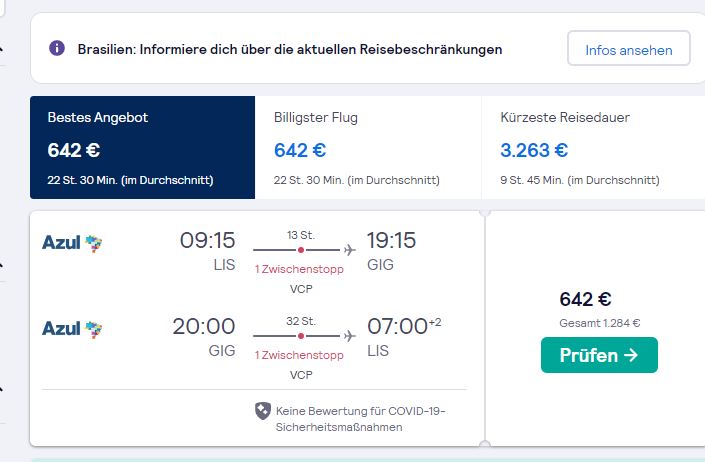Click plane icon on 13 St. flight
The height and width of the screenshot is (462, 705).
pos(349,250)
